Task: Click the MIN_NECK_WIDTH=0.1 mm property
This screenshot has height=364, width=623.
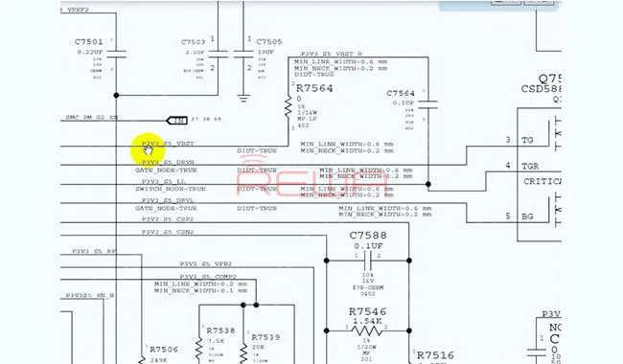Action: point(200,290)
